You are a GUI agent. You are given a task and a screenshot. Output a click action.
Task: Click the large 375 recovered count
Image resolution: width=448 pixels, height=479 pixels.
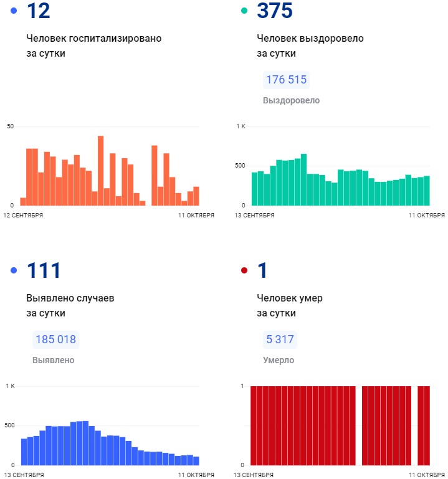pyautogui.click(x=275, y=11)
